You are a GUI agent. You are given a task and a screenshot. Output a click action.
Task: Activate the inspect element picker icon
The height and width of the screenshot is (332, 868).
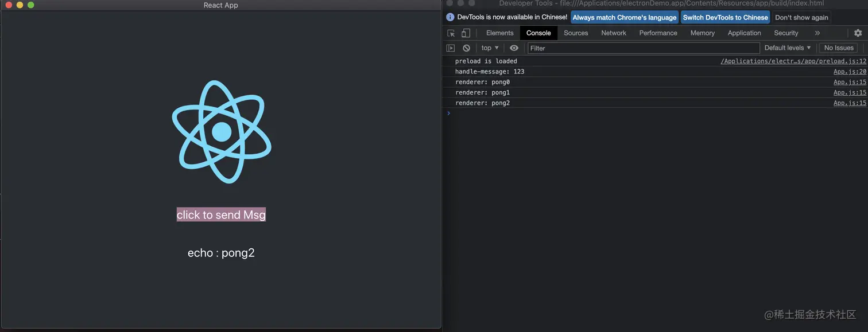coord(451,33)
